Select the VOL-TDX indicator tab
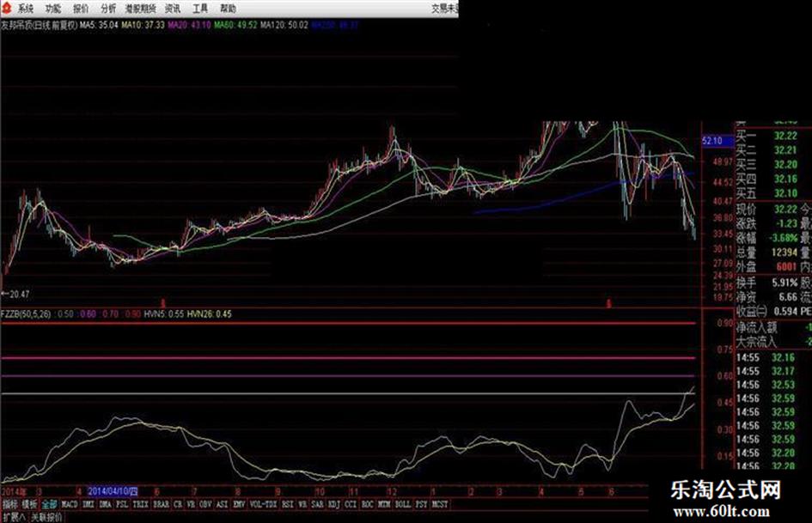 263,504
